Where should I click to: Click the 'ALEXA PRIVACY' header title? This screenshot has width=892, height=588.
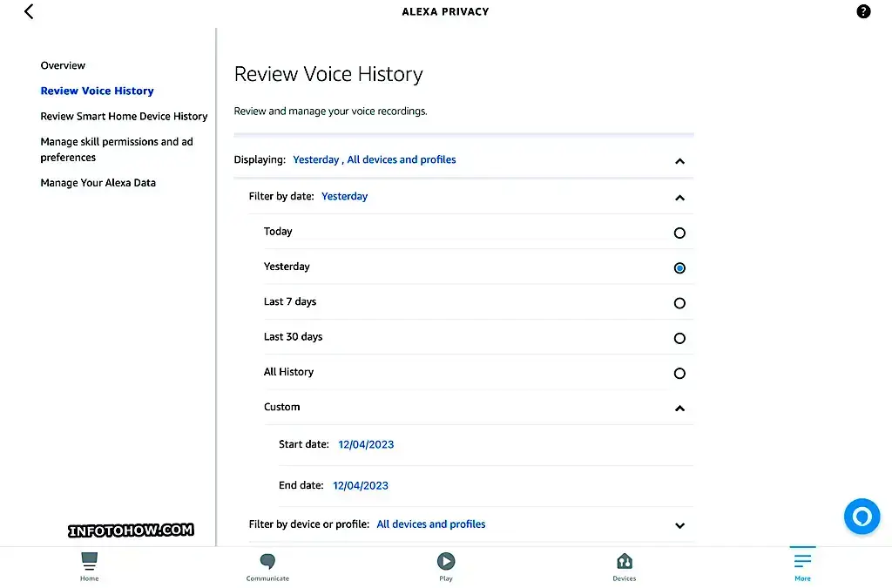[445, 11]
